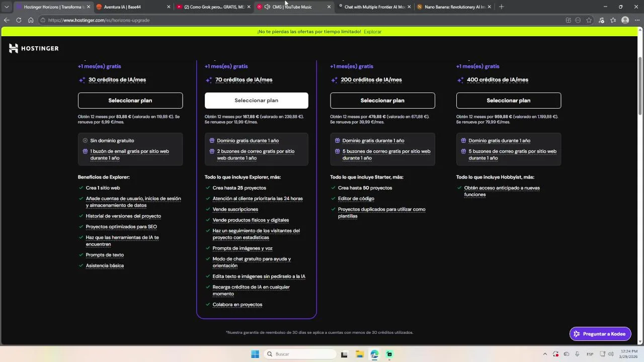Click the Hostinger logo in header

click(34, 48)
